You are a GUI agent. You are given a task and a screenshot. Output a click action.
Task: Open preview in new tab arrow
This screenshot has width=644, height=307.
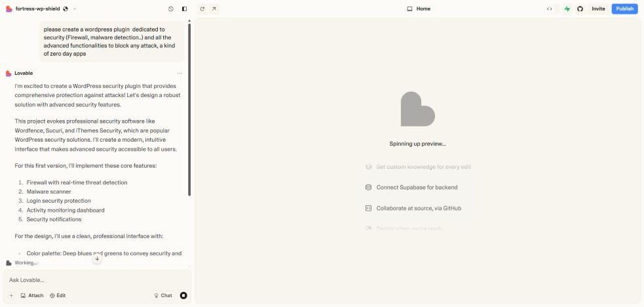(214, 9)
